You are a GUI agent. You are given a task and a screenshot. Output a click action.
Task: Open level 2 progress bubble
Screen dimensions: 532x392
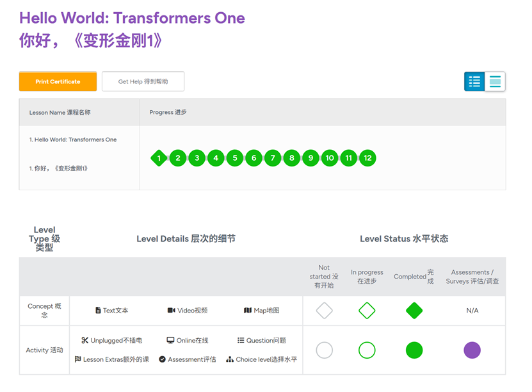(x=178, y=158)
